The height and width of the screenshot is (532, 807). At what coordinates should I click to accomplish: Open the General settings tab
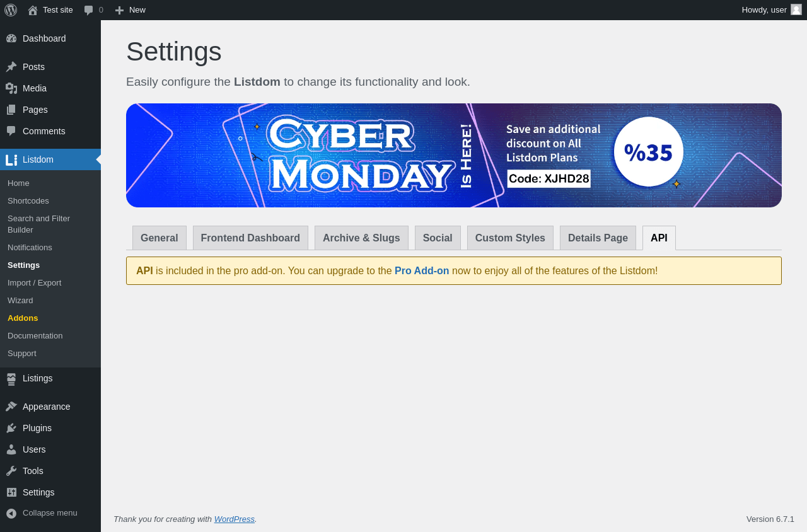160,238
